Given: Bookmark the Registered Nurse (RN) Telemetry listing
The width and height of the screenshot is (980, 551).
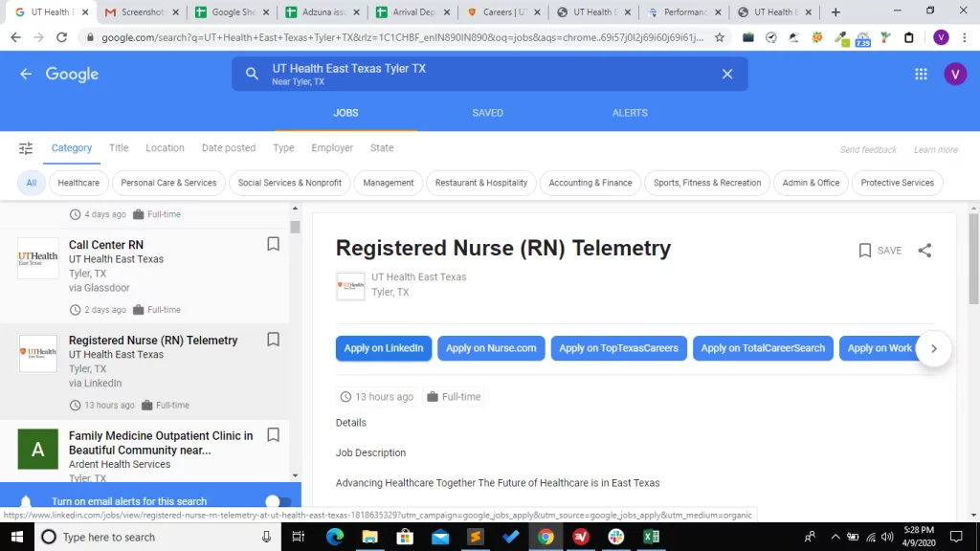Looking at the screenshot, I should pos(273,340).
